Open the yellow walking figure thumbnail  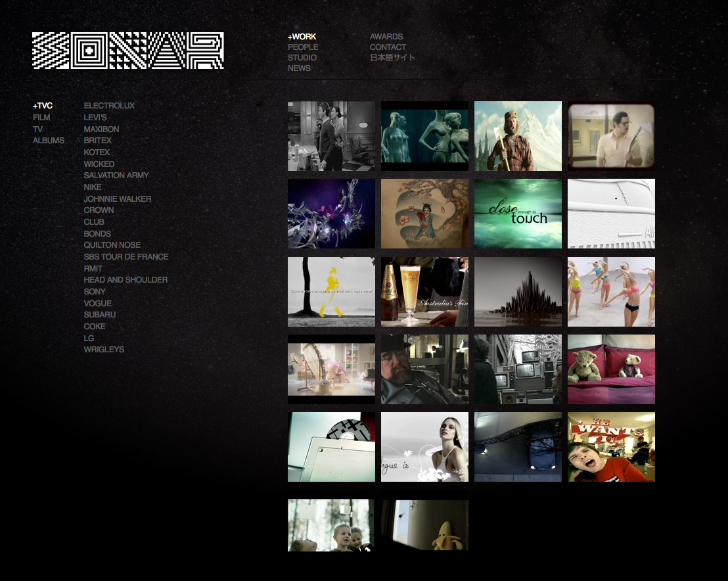point(332,292)
